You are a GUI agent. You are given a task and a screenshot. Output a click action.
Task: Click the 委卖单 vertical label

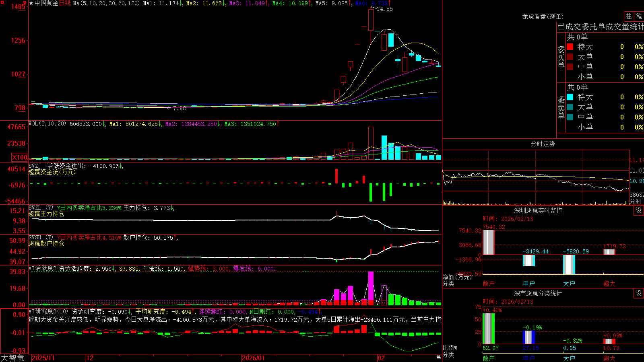pyautogui.click(x=561, y=107)
